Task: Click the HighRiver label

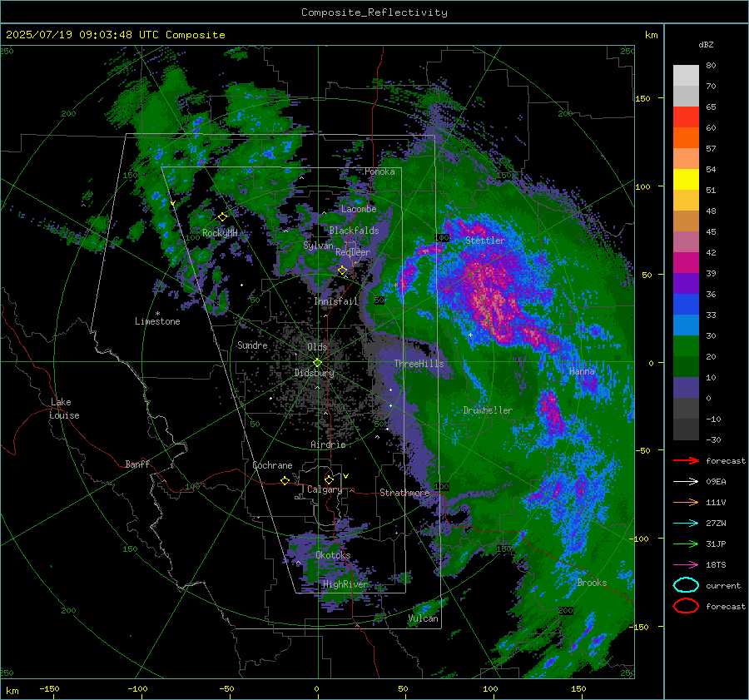Action: coord(345,584)
